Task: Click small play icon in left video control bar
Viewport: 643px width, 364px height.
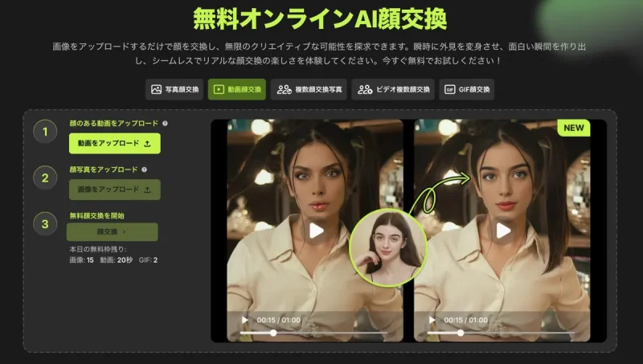Action: pyautogui.click(x=245, y=320)
